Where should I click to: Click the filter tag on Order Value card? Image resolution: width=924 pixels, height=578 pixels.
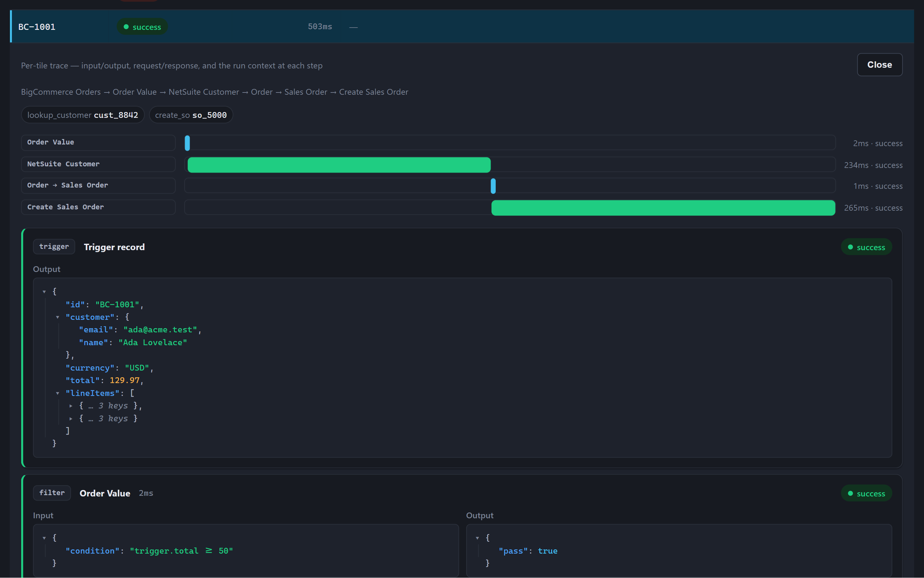click(x=52, y=493)
